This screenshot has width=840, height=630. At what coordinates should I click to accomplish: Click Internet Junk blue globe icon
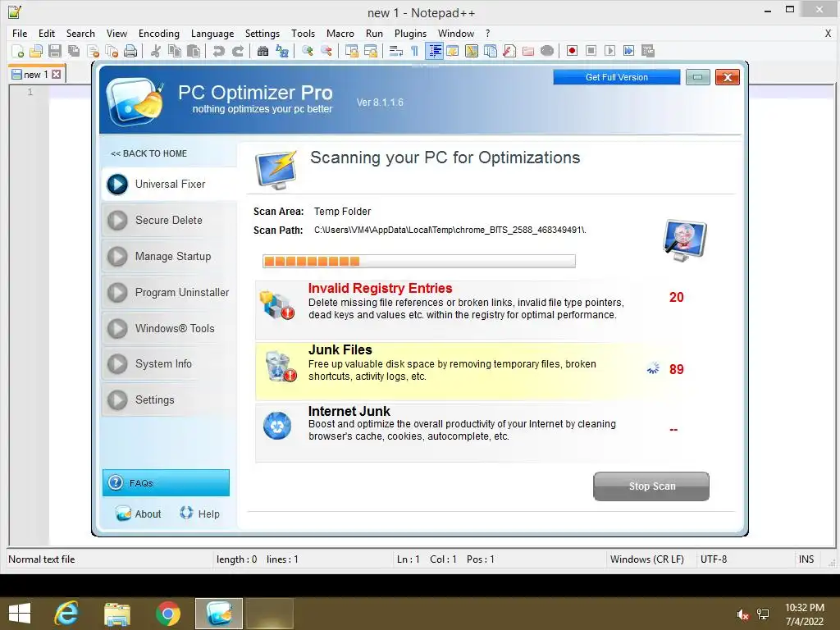pyautogui.click(x=277, y=426)
